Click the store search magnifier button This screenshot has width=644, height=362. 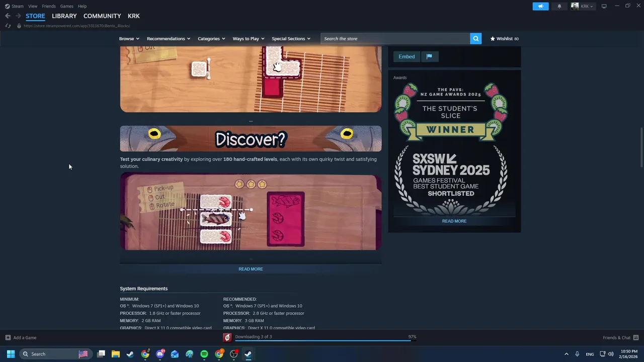click(476, 39)
